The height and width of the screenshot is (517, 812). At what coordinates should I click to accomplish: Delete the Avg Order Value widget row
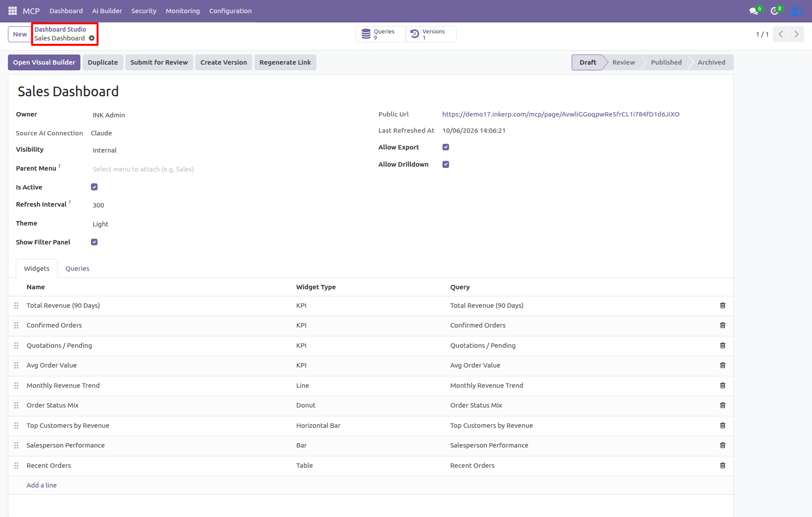tap(722, 365)
